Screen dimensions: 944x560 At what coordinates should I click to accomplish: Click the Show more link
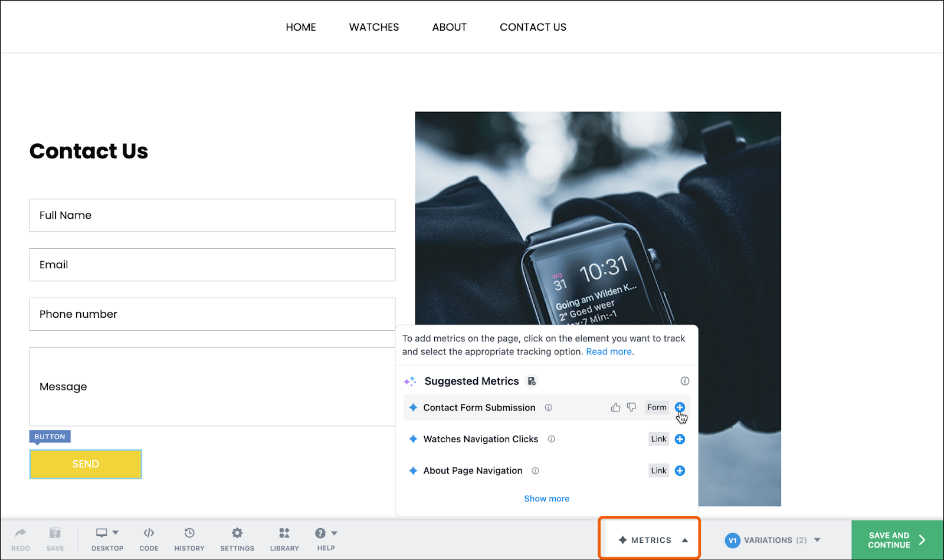click(547, 499)
